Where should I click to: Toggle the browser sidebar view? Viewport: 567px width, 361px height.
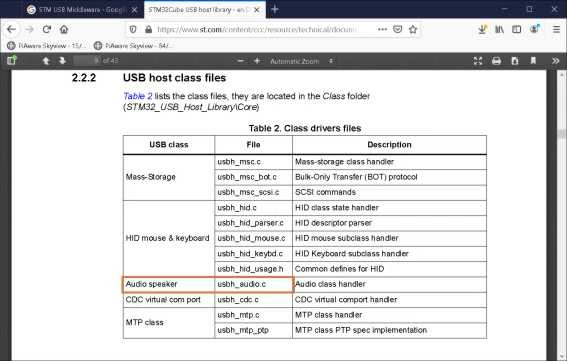point(517,29)
